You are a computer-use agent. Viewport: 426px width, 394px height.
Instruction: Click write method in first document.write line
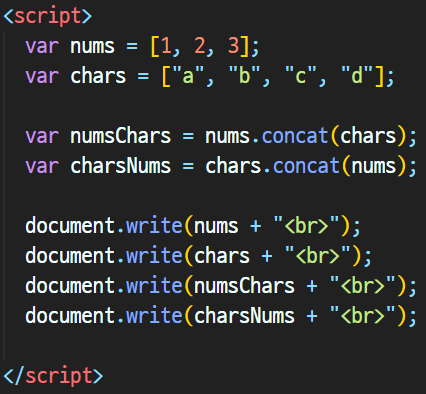click(154, 226)
